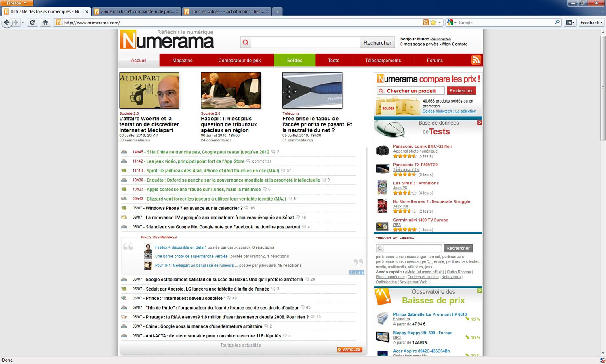
Task: Open the 80 commentaires link
Action: tap(135, 140)
